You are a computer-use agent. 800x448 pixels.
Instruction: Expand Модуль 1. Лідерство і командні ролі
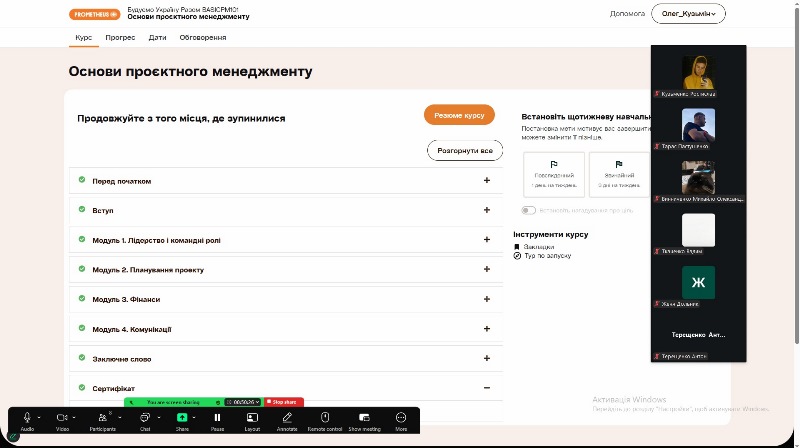point(487,239)
